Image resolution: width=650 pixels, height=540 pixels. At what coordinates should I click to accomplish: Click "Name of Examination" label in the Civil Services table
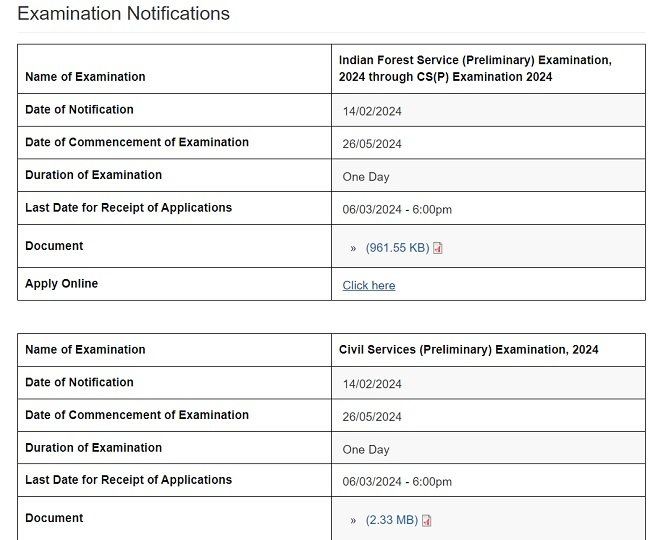coord(85,350)
